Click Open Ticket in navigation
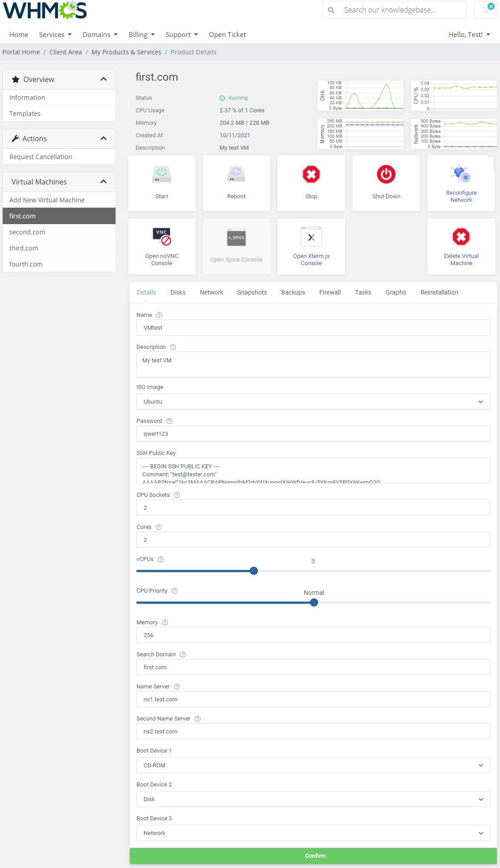 (227, 35)
